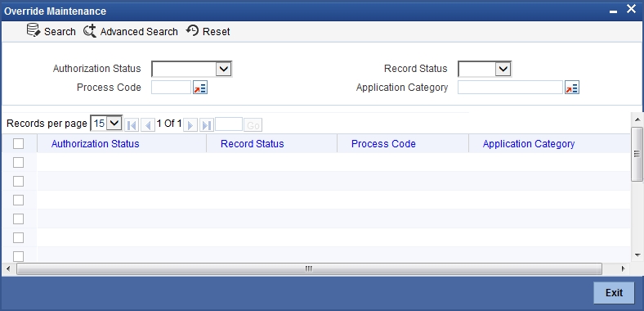Check the second result row checkbox
The height and width of the screenshot is (311, 644).
click(19, 181)
